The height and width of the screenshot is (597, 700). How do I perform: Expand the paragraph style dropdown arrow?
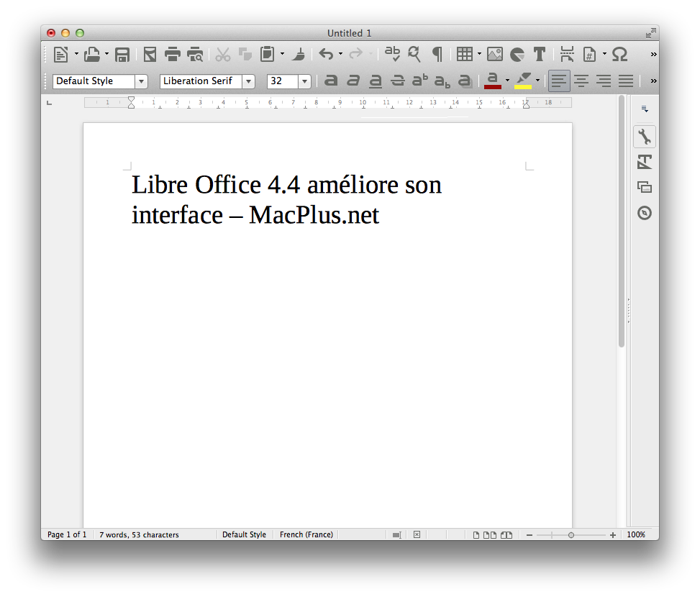(141, 81)
